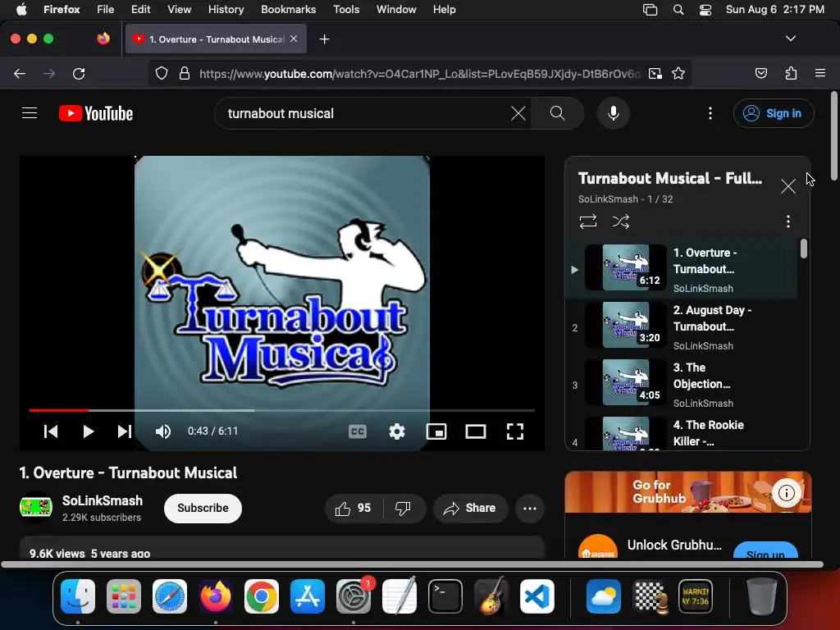Open the tracking protection shield icon
This screenshot has width=840, height=630.
(162, 73)
